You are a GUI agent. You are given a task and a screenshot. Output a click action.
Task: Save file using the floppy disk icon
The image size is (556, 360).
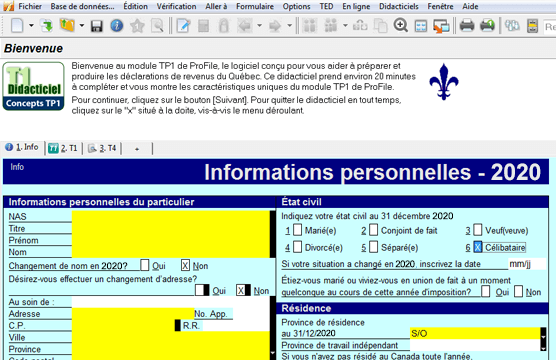point(96,26)
